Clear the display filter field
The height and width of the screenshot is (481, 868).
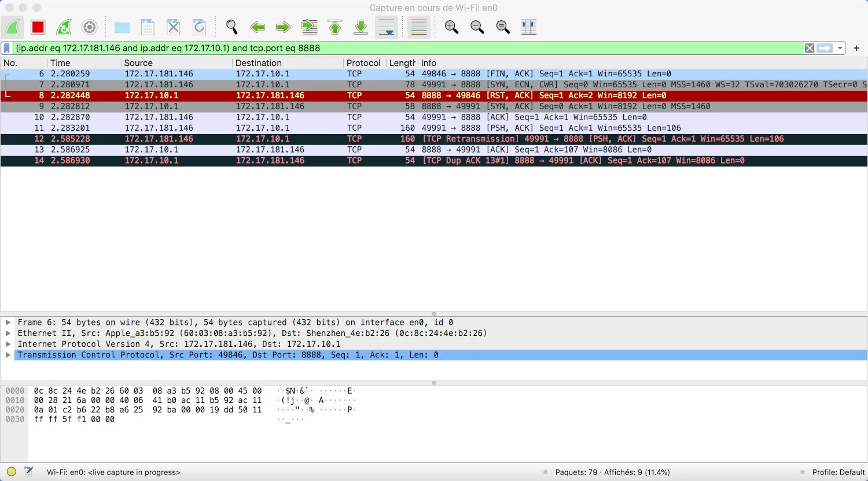[810, 48]
